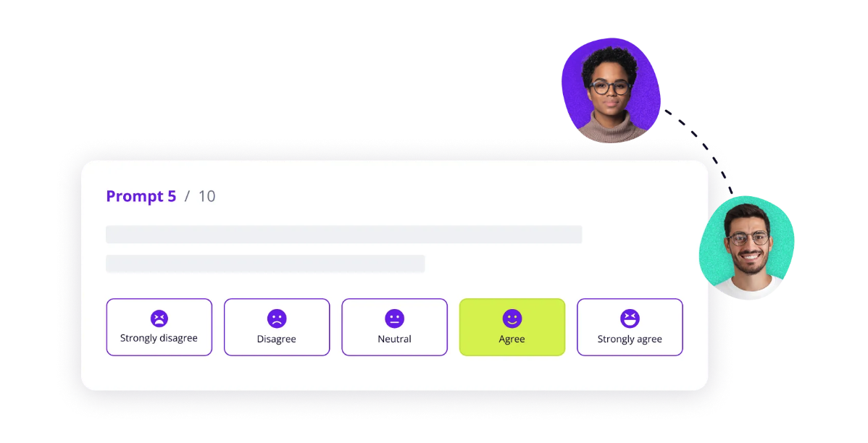Select the 'Strongly agree' text label
868x443 pixels.
(630, 339)
